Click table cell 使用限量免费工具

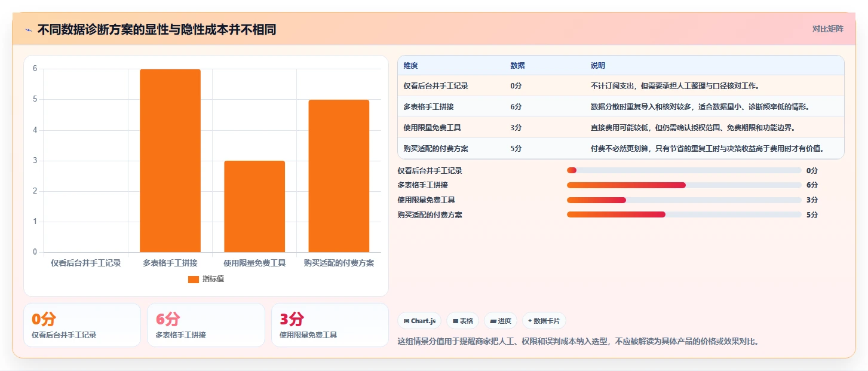[x=432, y=128]
